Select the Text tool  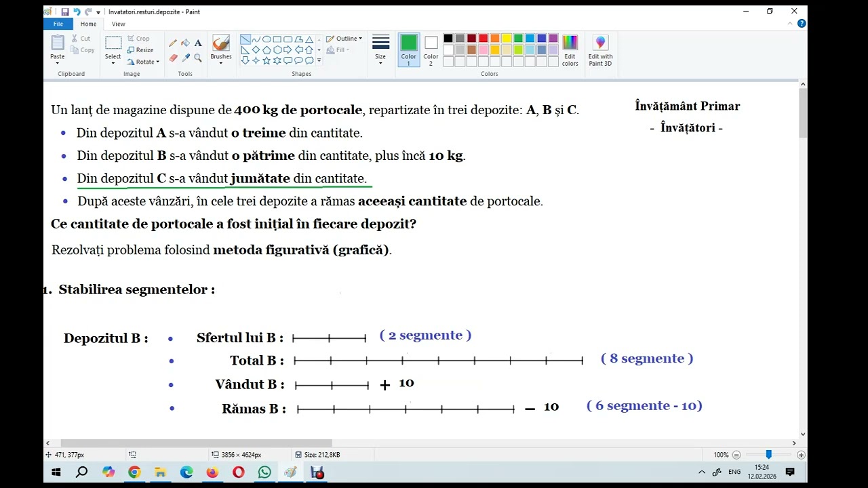(198, 43)
